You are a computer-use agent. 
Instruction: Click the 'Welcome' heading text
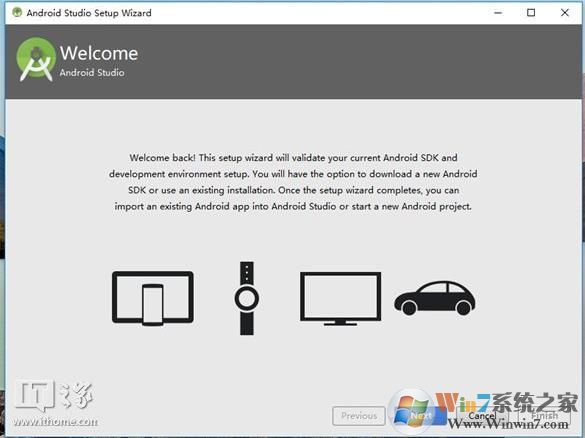coord(99,53)
